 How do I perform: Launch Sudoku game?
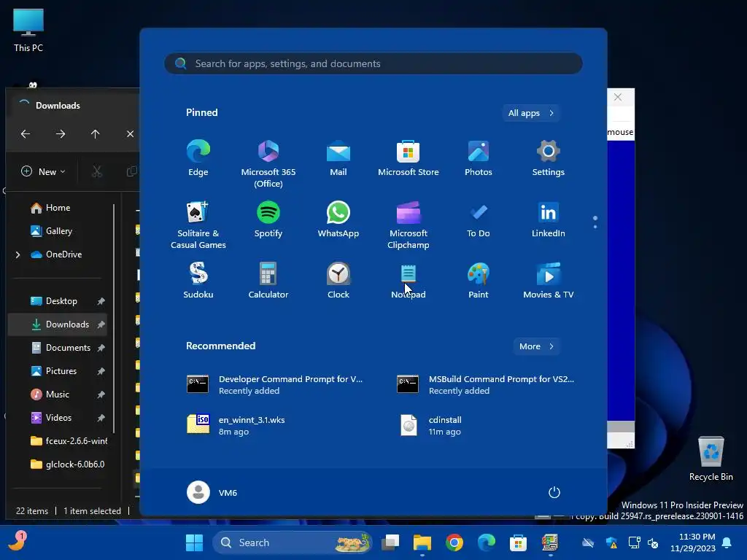pos(198,281)
